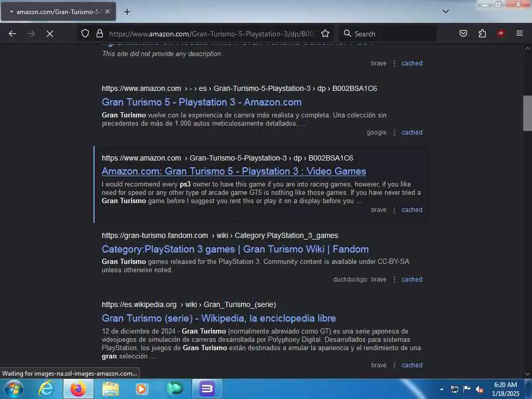Click the padlock site information icon

pyautogui.click(x=99, y=33)
